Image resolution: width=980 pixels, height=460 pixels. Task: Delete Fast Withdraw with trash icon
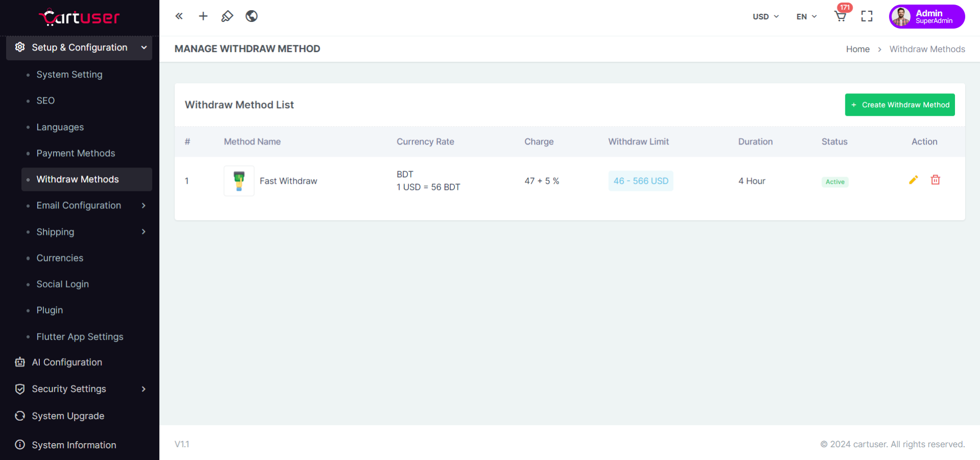point(935,180)
